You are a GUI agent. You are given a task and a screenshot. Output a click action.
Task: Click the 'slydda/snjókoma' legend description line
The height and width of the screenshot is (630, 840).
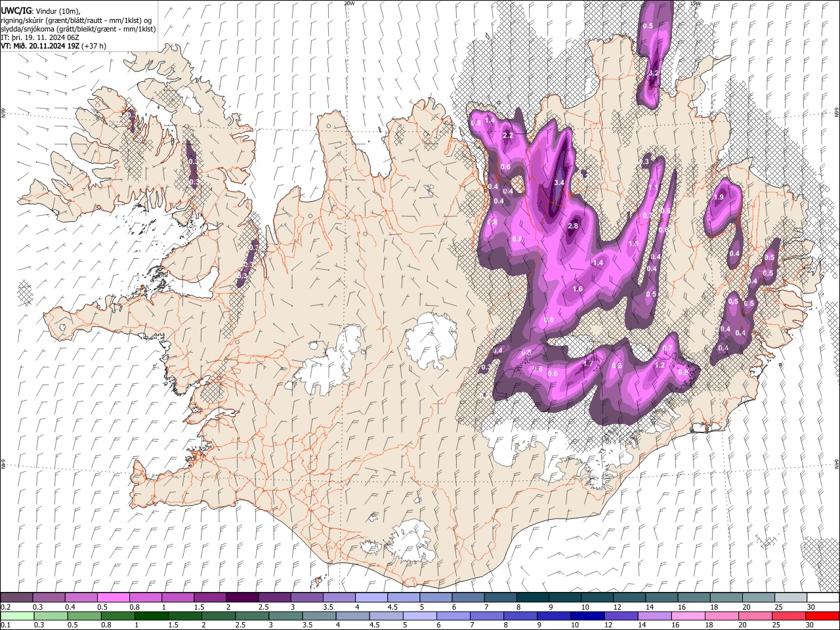click(78, 29)
